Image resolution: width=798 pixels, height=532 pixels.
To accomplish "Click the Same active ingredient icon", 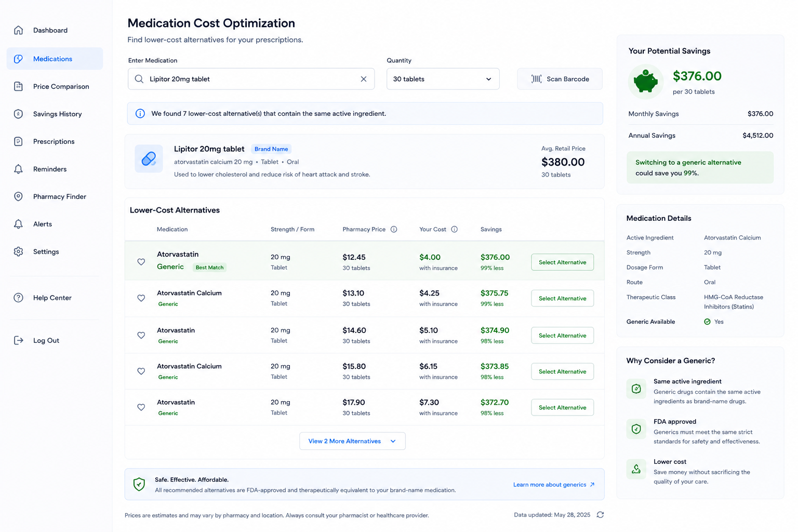I will click(x=636, y=389).
